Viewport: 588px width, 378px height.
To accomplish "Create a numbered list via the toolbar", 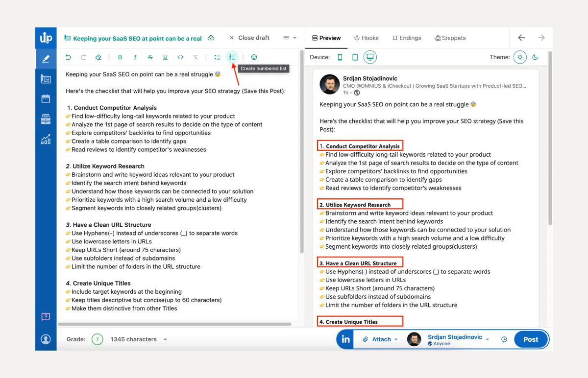I will coord(232,57).
